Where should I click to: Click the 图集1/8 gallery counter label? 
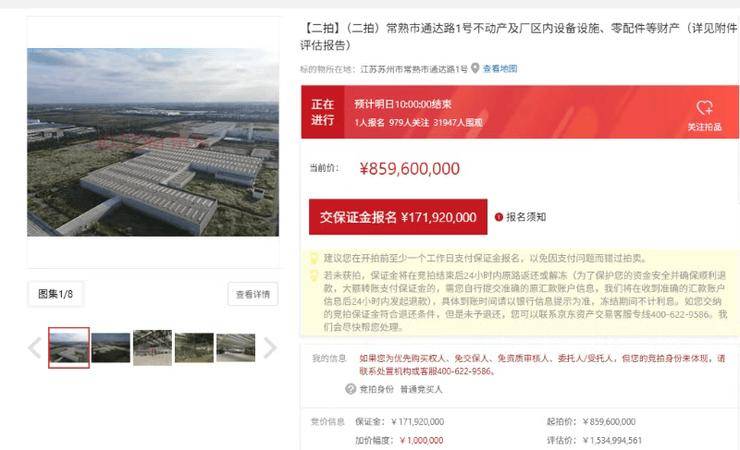(x=56, y=294)
